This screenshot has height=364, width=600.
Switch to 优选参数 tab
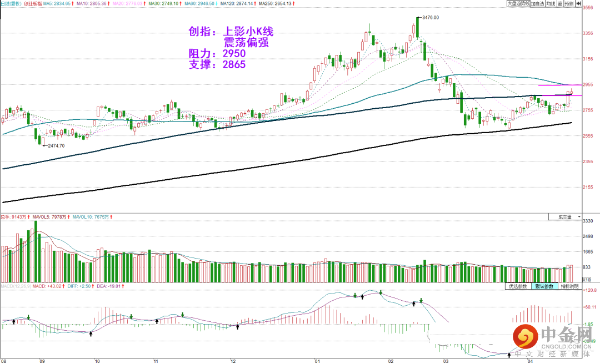point(518,286)
